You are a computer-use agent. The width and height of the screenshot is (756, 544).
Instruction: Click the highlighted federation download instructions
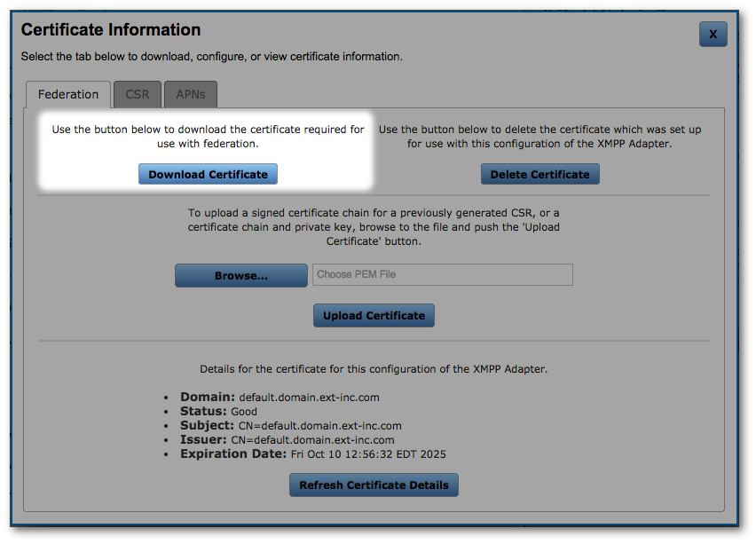[207, 136]
